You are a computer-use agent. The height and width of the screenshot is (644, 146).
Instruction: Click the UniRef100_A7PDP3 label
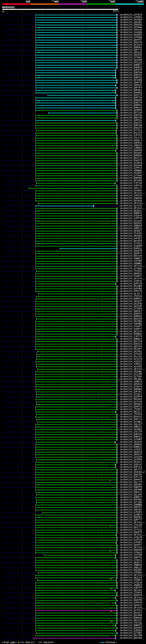click(x=131, y=512)
